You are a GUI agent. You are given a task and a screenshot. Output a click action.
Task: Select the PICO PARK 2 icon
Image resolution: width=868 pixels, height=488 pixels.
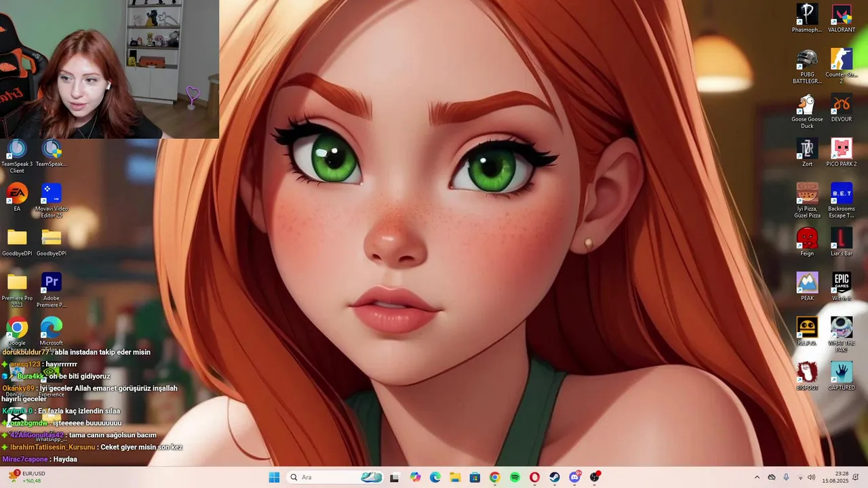pos(842,152)
